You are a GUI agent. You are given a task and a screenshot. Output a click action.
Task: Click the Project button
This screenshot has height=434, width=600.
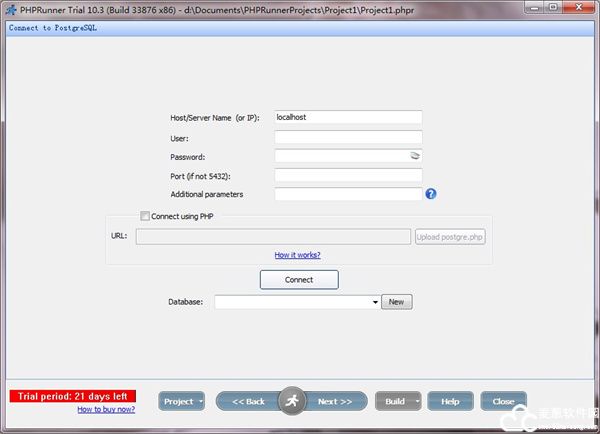[178, 401]
